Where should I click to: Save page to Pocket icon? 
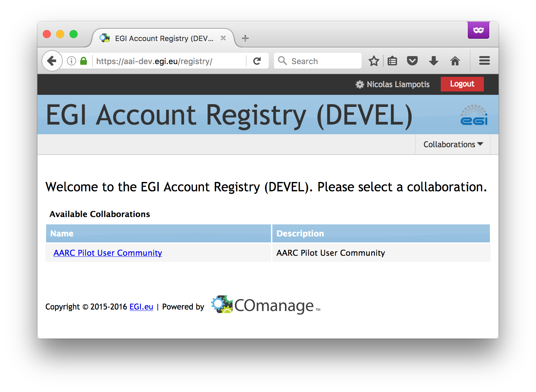(412, 61)
